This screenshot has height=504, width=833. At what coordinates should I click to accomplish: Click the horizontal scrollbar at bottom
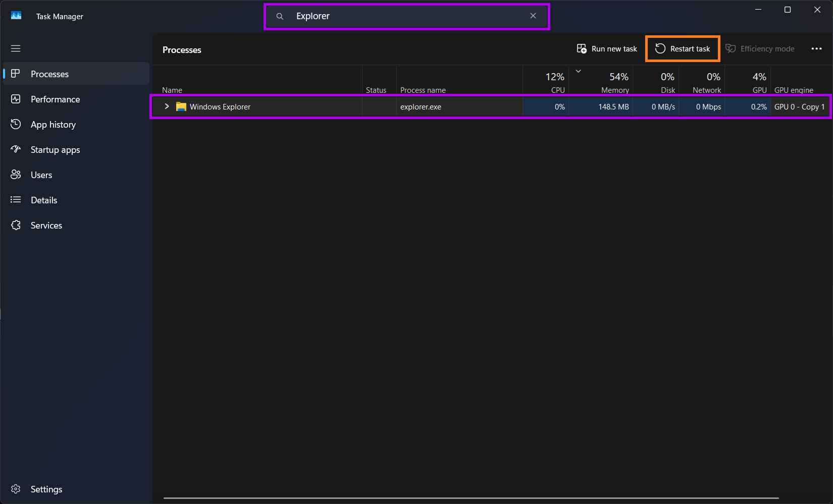coord(471,498)
